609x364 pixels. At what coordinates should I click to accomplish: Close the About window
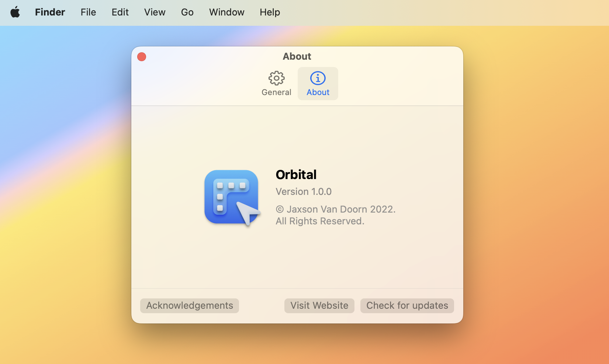click(x=142, y=57)
